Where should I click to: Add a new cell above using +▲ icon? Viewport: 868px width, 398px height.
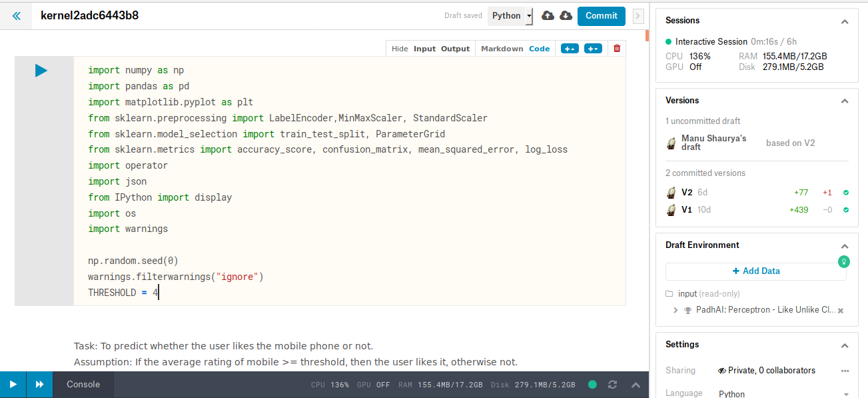pos(570,48)
